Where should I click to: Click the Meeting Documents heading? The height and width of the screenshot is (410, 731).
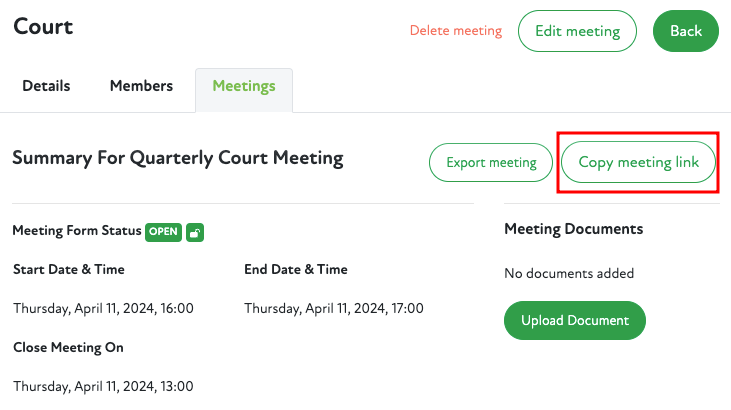pyautogui.click(x=573, y=229)
